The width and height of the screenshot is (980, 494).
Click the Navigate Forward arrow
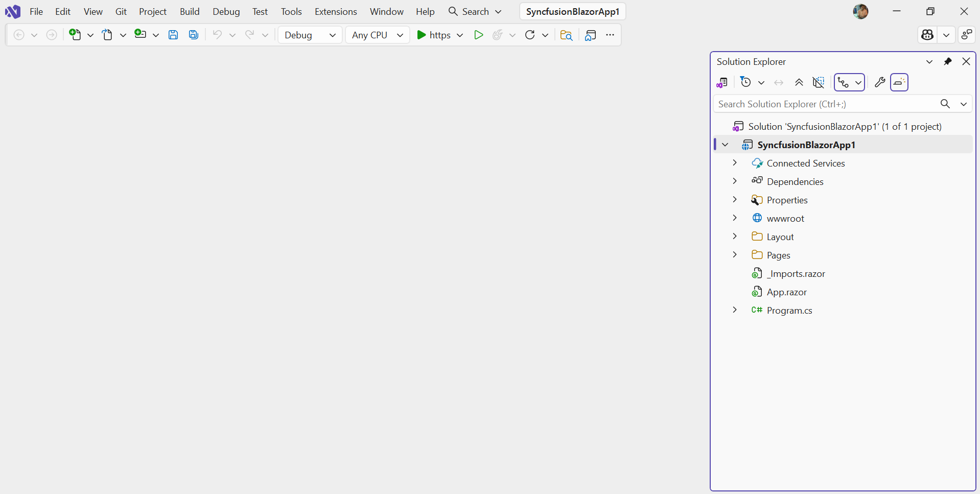[52, 35]
